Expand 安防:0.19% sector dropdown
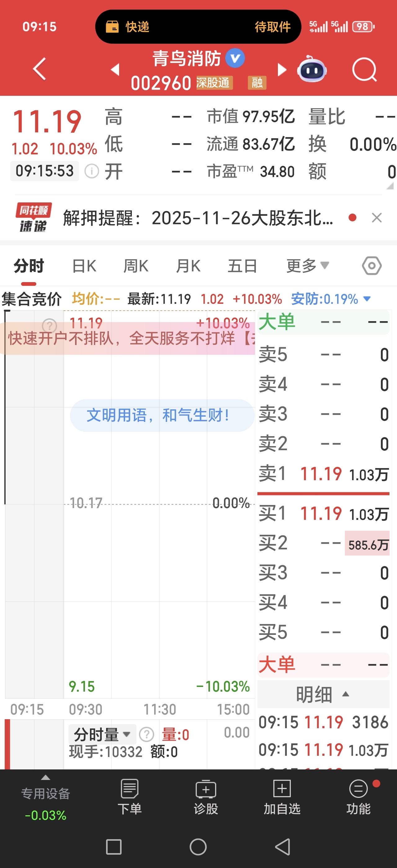Image resolution: width=397 pixels, height=868 pixels. point(331,299)
